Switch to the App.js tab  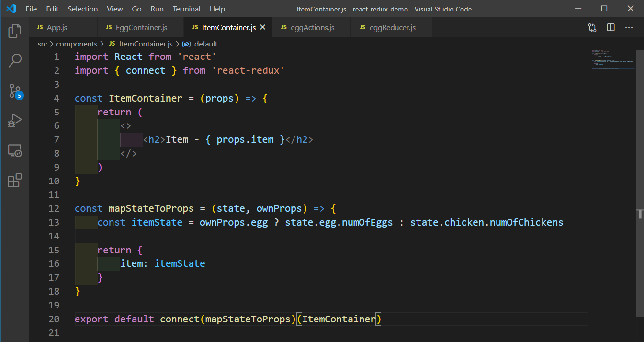[x=63, y=28]
